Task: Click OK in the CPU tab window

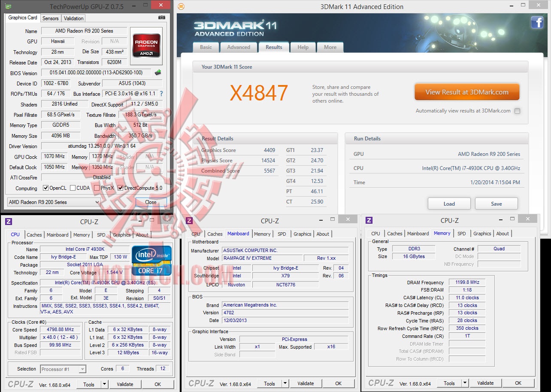Action: click(x=157, y=384)
